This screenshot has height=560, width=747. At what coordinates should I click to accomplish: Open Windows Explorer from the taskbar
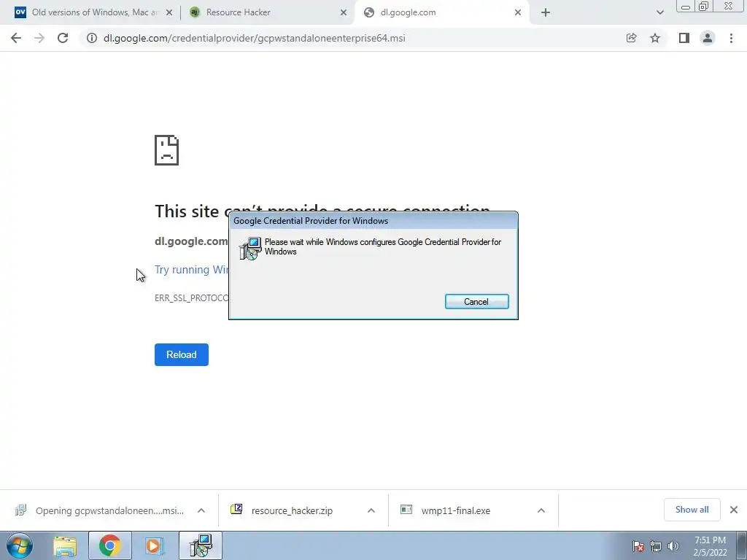[65, 545]
